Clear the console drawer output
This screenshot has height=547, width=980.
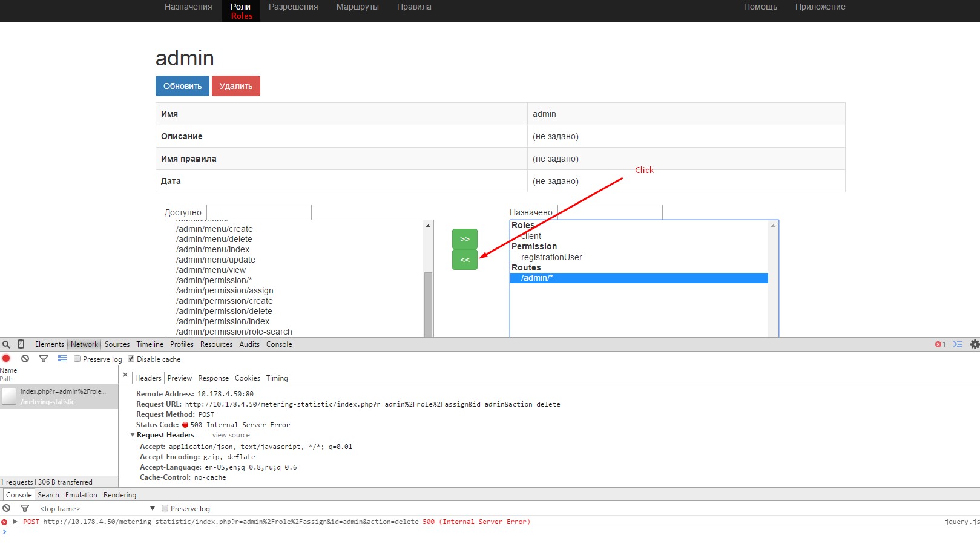point(7,508)
